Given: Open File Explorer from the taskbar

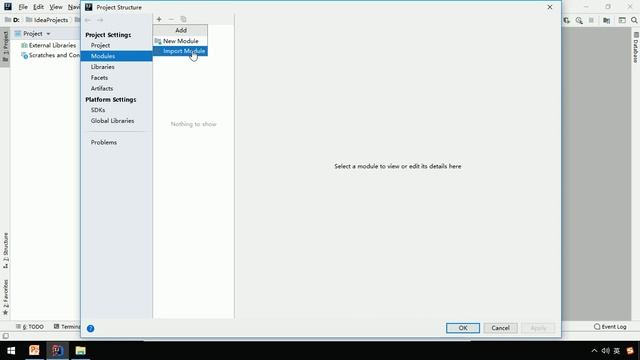Looking at the screenshot, I should click(80, 350).
